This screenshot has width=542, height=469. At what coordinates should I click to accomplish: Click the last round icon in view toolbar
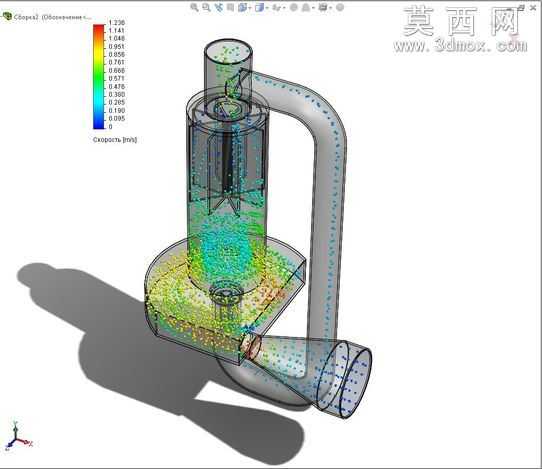point(340,7)
